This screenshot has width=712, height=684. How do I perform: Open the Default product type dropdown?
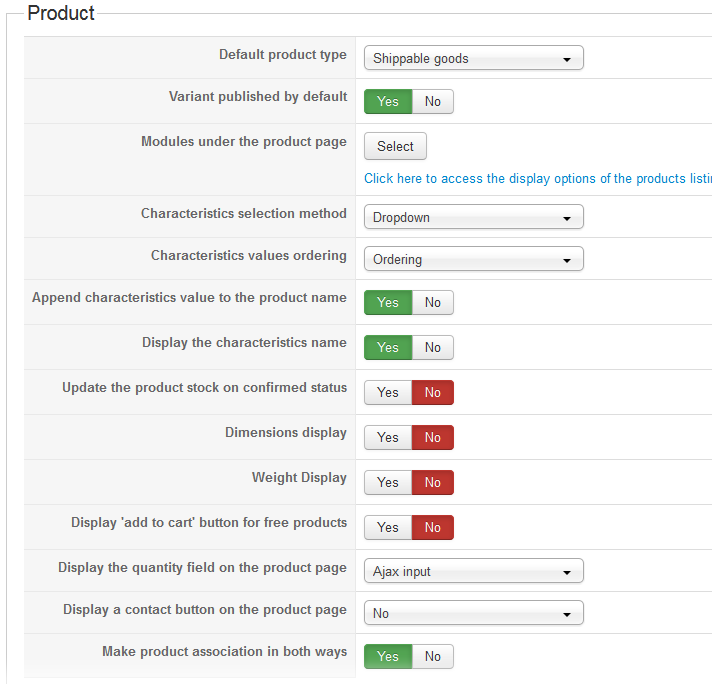click(473, 58)
